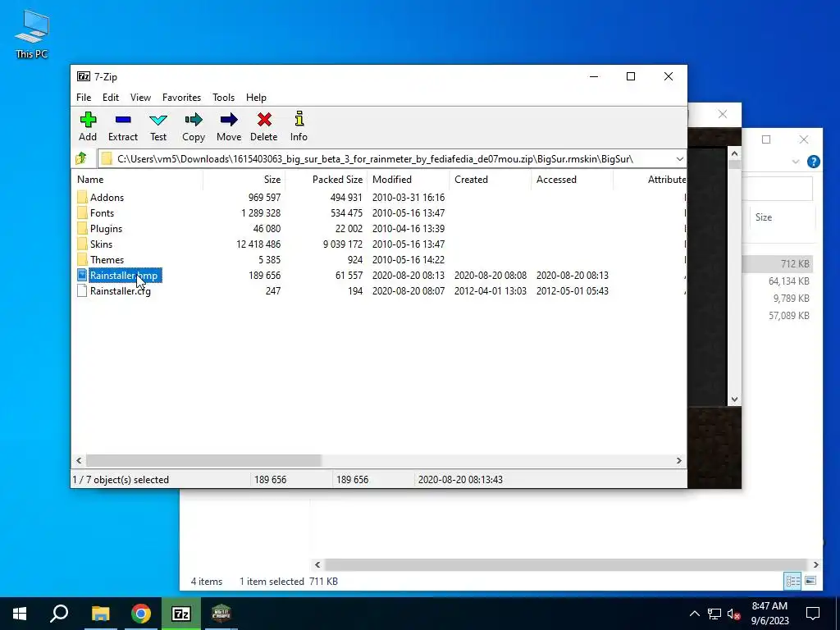The height and width of the screenshot is (630, 840).
Task: Select the Themes folder icon
Action: (82, 259)
